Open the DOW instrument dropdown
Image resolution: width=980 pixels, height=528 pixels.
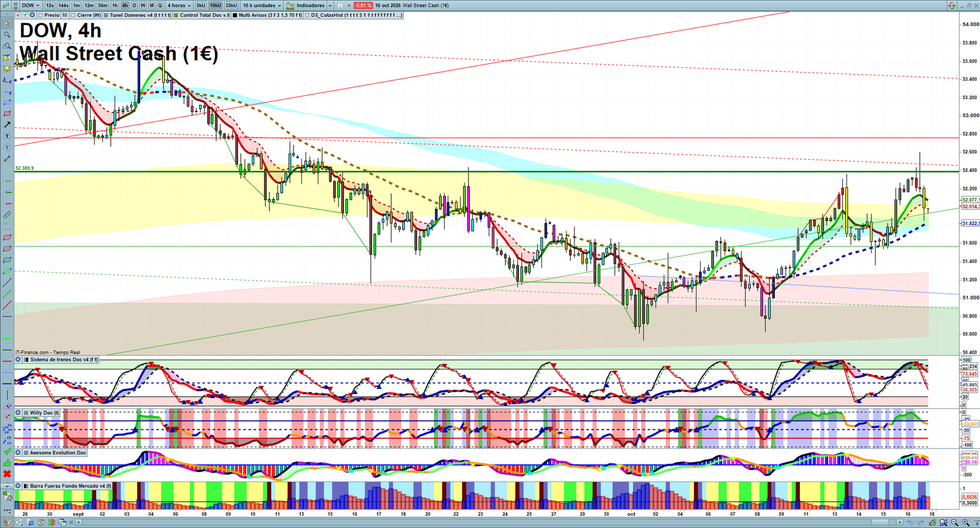(31, 6)
